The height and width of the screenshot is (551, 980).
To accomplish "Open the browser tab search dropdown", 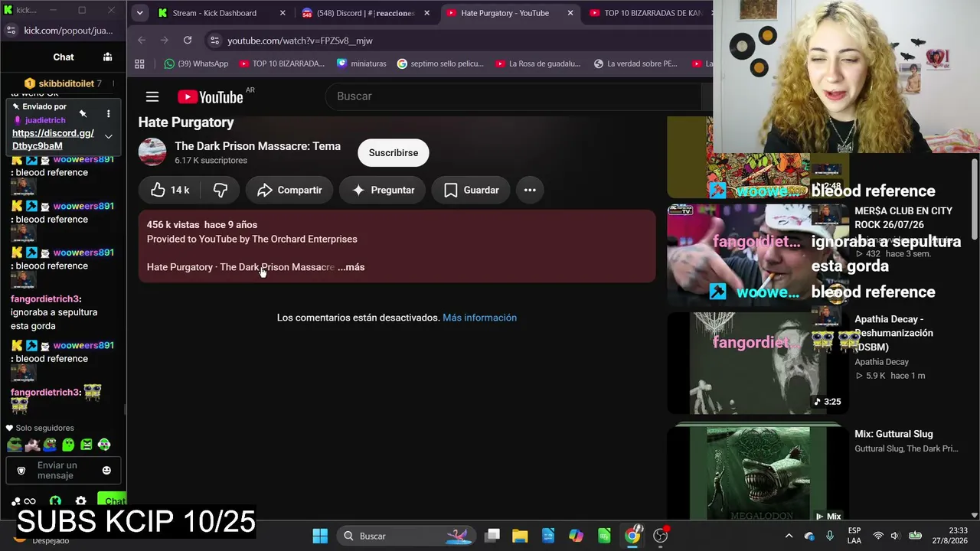I will (139, 13).
